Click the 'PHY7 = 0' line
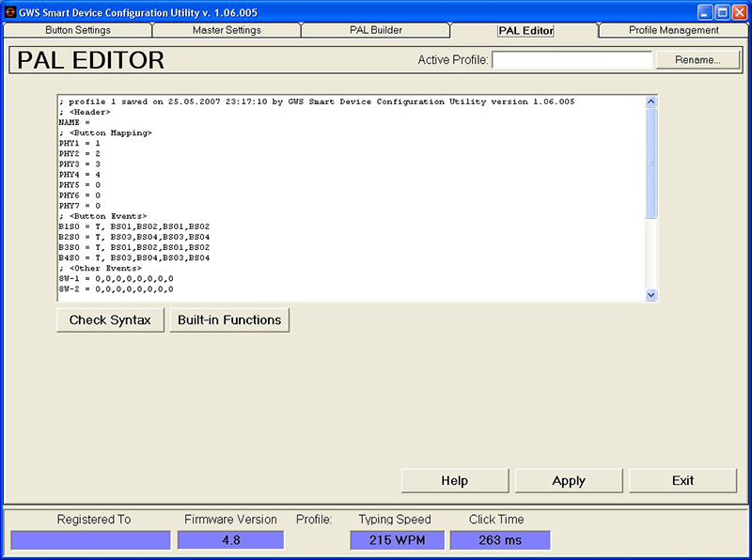Viewport: 752px width, 560px height. point(80,206)
